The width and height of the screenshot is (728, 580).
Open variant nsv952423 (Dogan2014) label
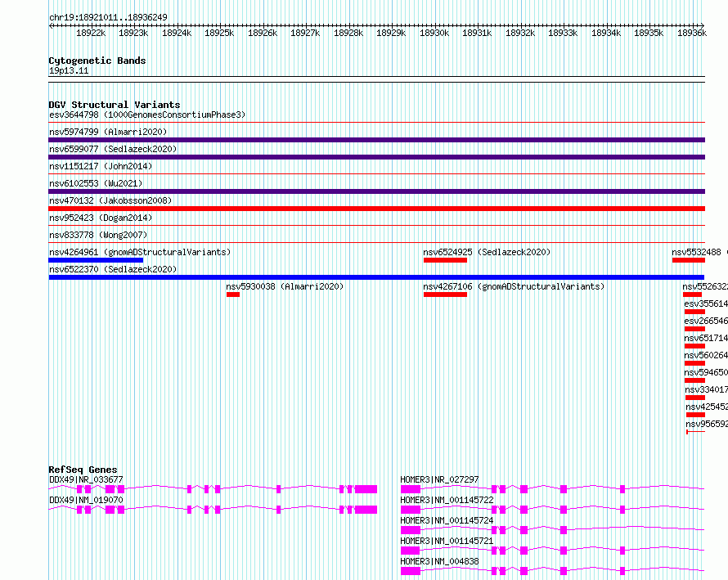(x=101, y=218)
